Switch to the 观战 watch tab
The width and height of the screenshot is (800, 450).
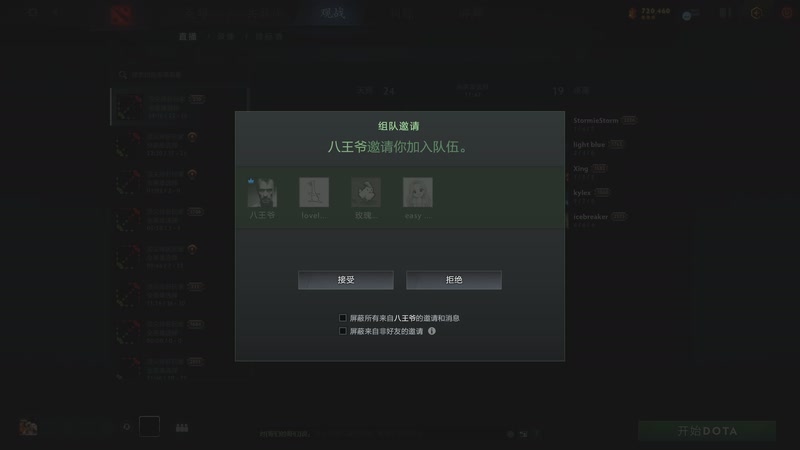click(333, 13)
